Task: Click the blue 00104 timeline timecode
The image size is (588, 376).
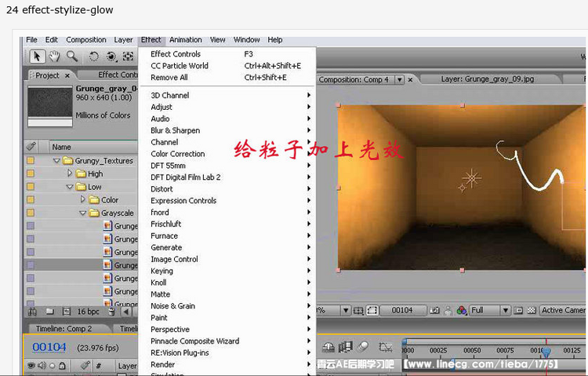Action: tap(49, 347)
